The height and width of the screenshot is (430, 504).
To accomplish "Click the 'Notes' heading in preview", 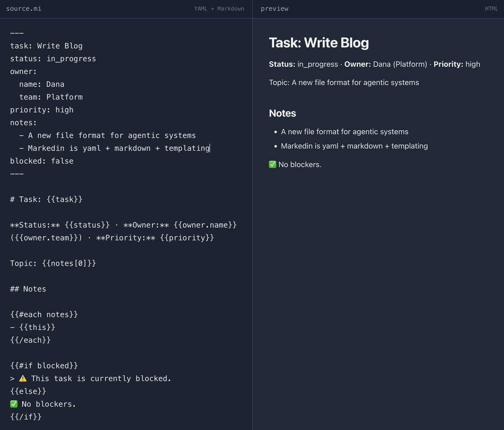I will pyautogui.click(x=282, y=113).
